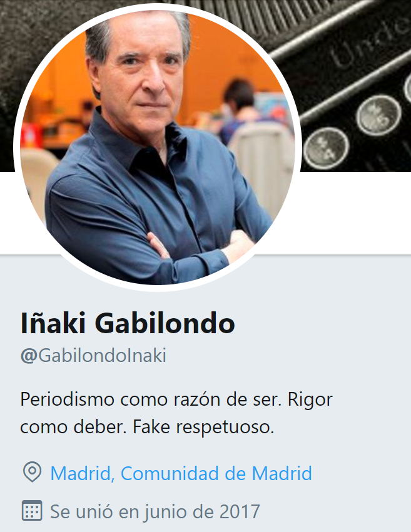Click the 'Se unió en junio de 2017' text
The image size is (411, 532).
[155, 511]
